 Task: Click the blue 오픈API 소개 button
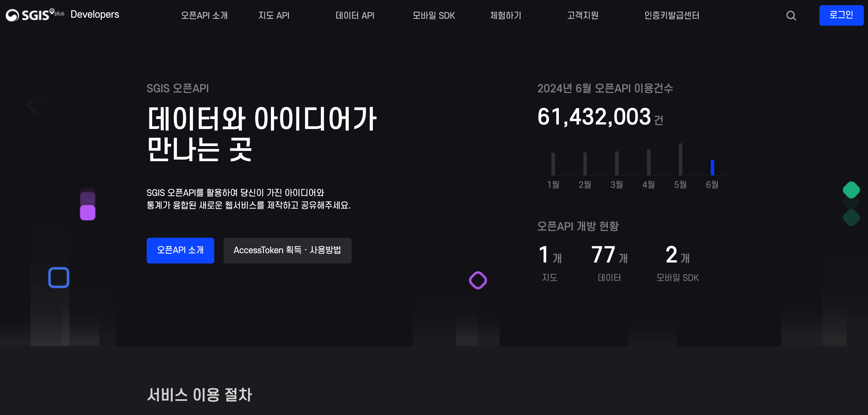coord(180,250)
